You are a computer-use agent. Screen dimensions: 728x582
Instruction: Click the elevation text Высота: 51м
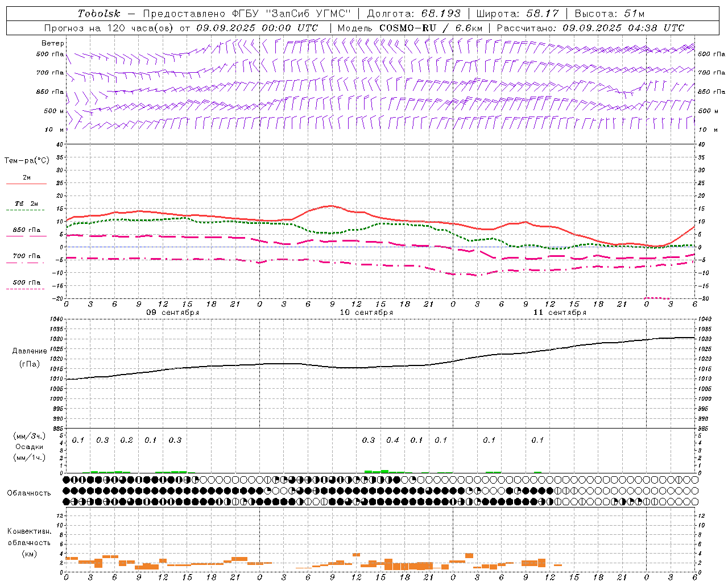click(610, 14)
